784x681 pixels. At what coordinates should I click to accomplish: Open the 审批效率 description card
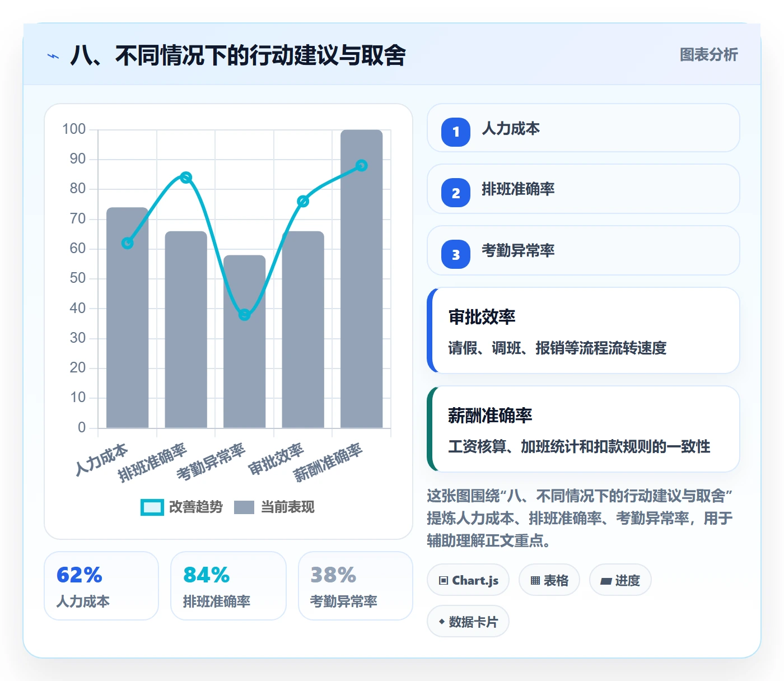(x=584, y=330)
